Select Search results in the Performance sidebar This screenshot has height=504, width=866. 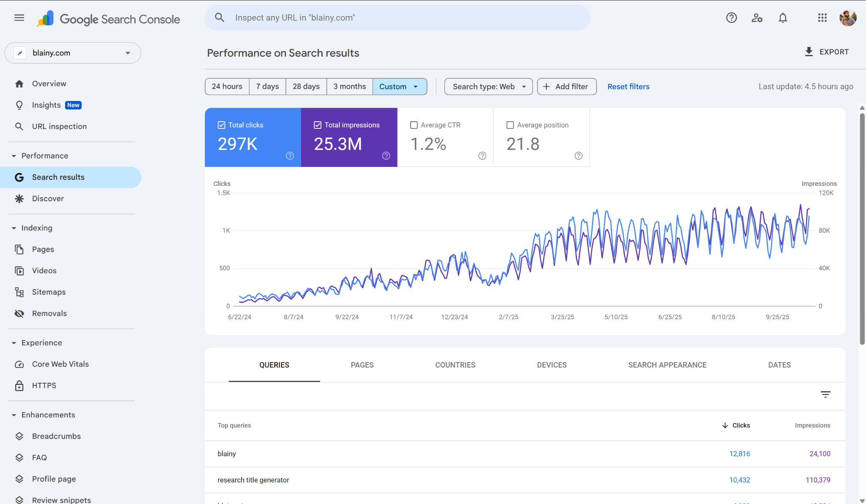(58, 177)
